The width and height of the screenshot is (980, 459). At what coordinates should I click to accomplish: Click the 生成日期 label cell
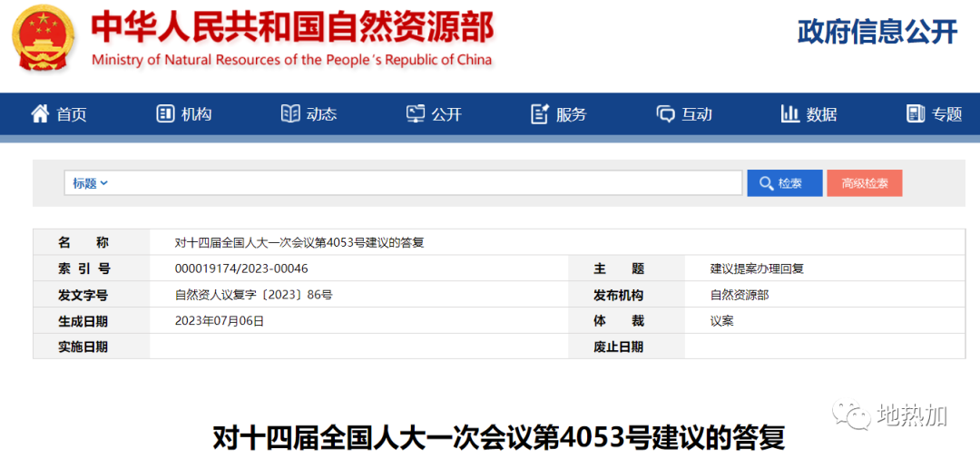pos(92,321)
